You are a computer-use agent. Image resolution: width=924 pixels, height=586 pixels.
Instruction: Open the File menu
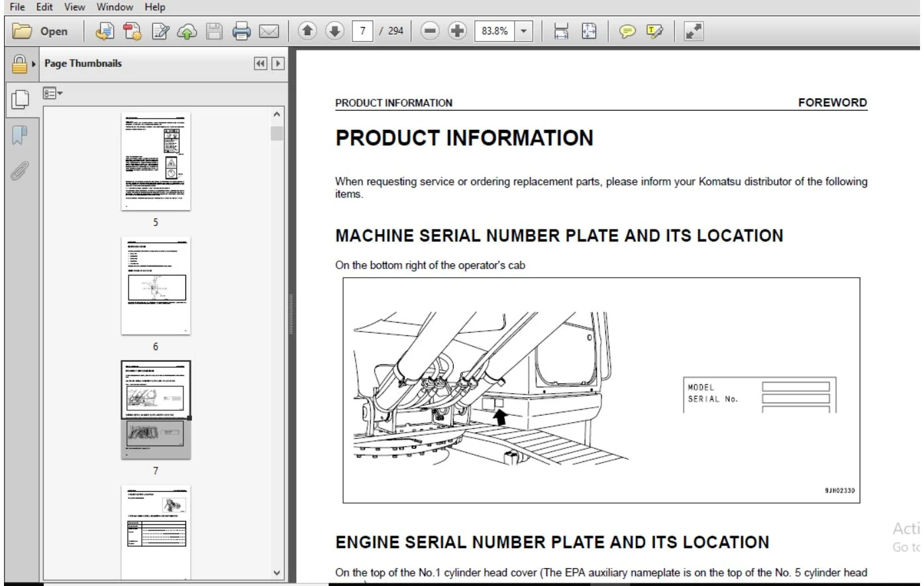[x=17, y=7]
